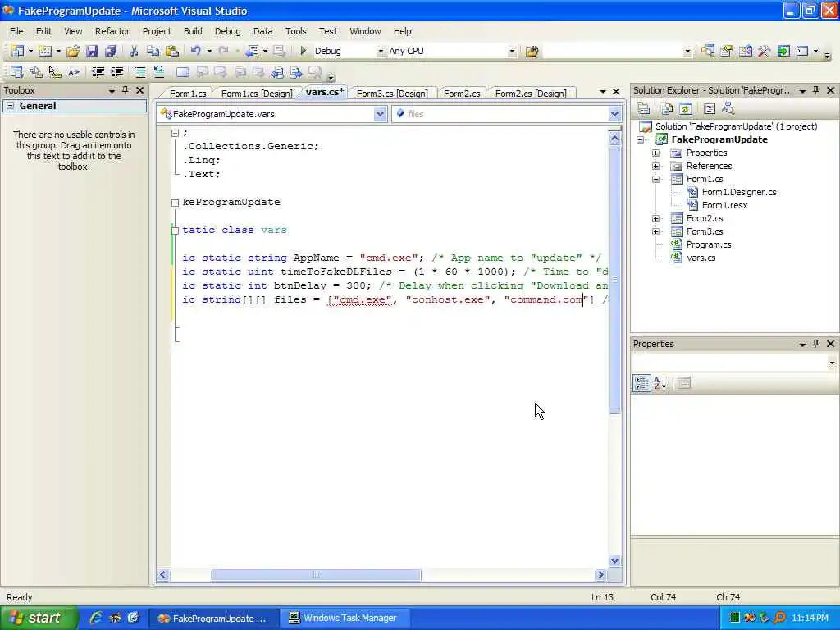Screen dimensions: 840x630
Task: Select vars.cs in Solution Explorer
Action: coord(701,258)
